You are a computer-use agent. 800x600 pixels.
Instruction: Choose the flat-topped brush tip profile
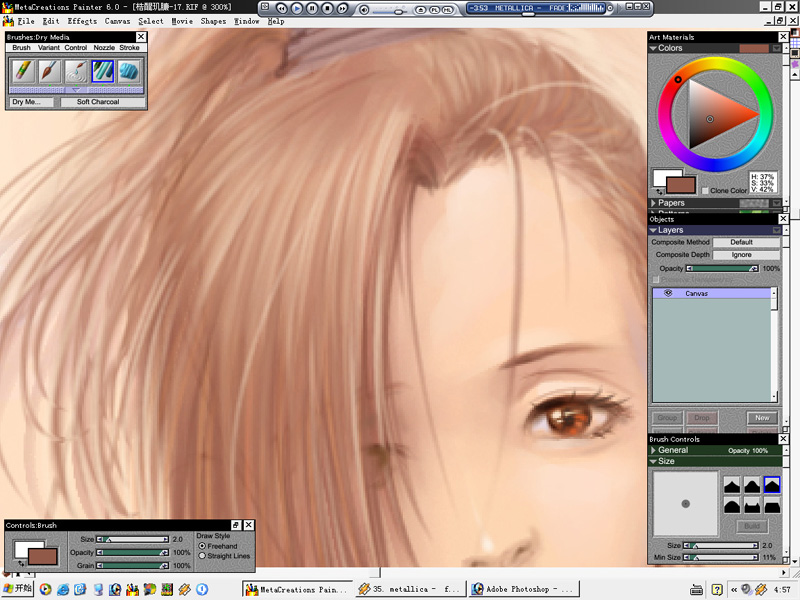[772, 506]
